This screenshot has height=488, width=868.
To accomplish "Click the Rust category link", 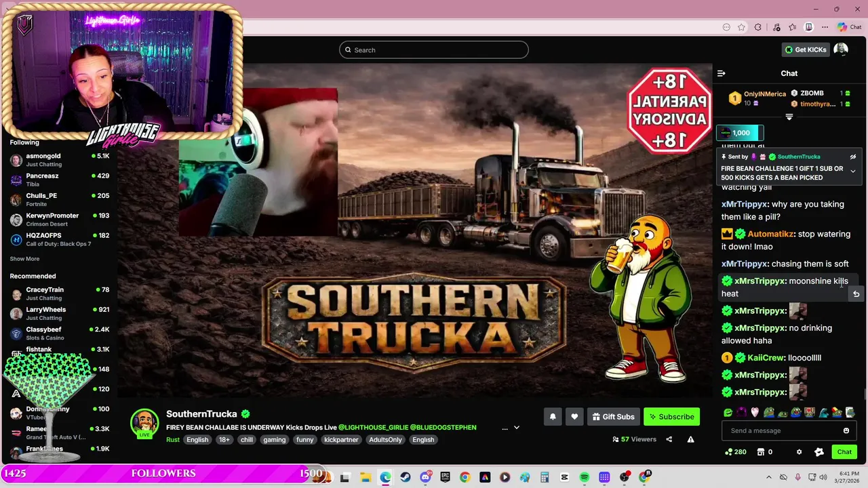I will point(173,439).
